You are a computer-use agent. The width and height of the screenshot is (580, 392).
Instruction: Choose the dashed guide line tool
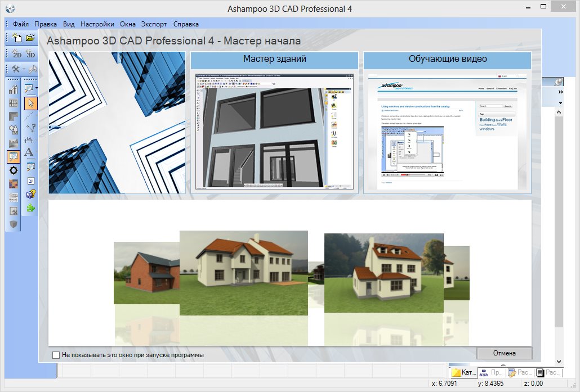point(30,116)
